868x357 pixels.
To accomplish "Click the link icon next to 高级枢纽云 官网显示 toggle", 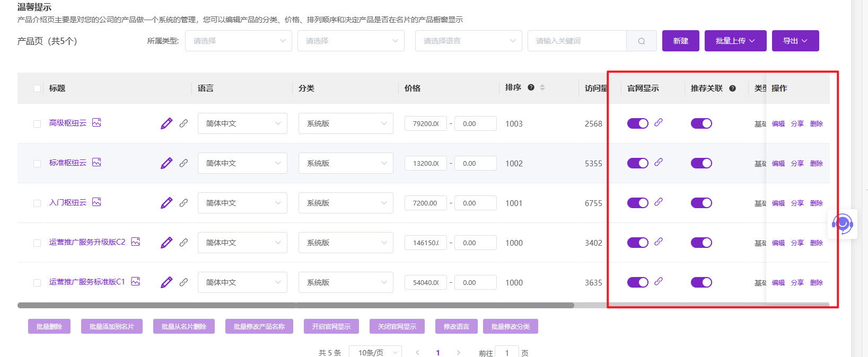I will (x=659, y=122).
